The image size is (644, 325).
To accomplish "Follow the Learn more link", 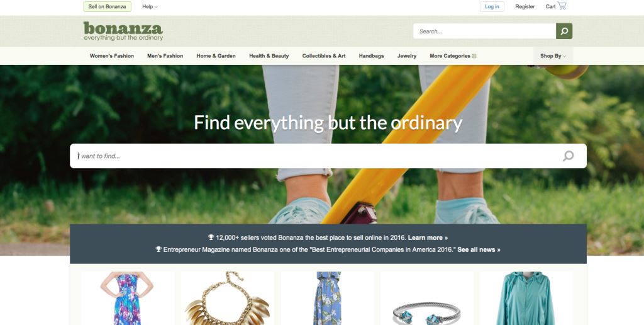I will (428, 238).
